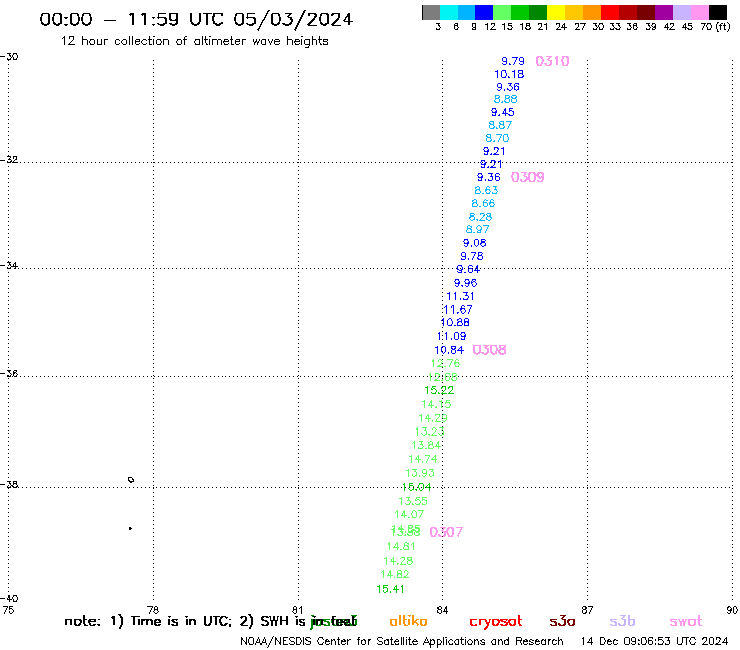Select the '10.84' reading beside the 0308 label
The image size is (740, 650).
[x=449, y=350]
